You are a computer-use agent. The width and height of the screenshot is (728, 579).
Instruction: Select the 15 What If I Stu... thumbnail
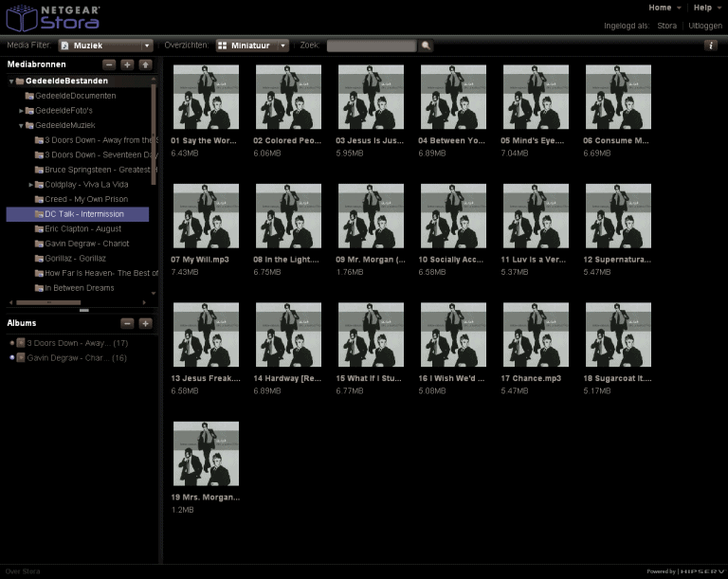[x=371, y=335]
